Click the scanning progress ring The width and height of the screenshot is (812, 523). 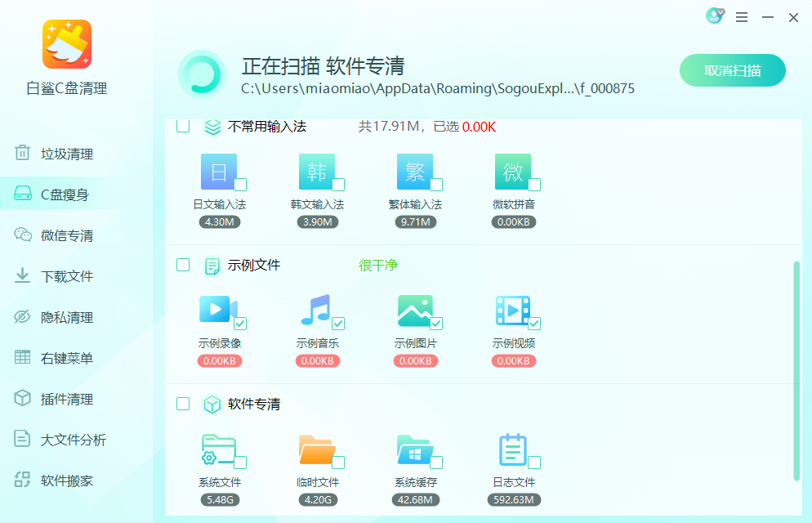click(x=202, y=74)
